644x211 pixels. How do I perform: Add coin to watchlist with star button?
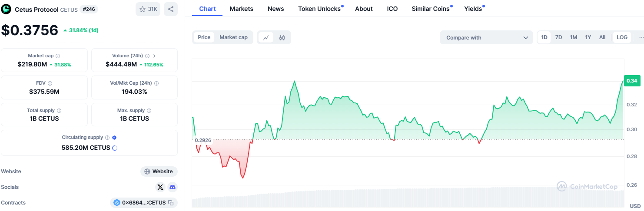[148, 9]
